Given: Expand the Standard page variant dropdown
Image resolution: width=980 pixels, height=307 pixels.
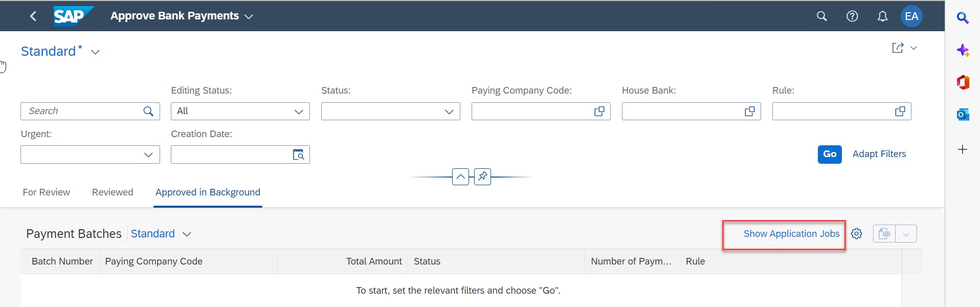Looking at the screenshot, I should click(x=95, y=52).
